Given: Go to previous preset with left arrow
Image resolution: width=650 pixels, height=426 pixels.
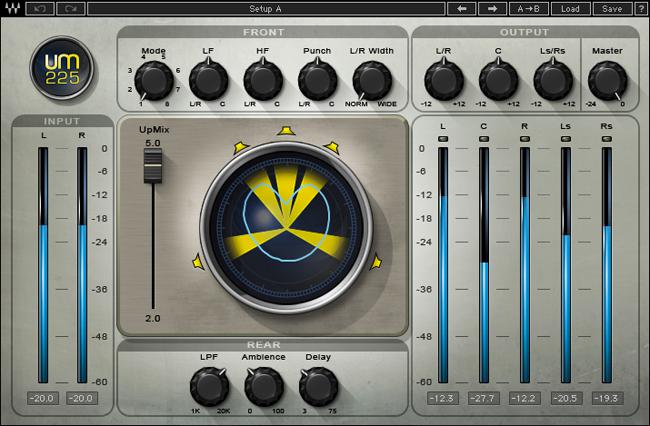Looking at the screenshot, I should coord(460,8).
